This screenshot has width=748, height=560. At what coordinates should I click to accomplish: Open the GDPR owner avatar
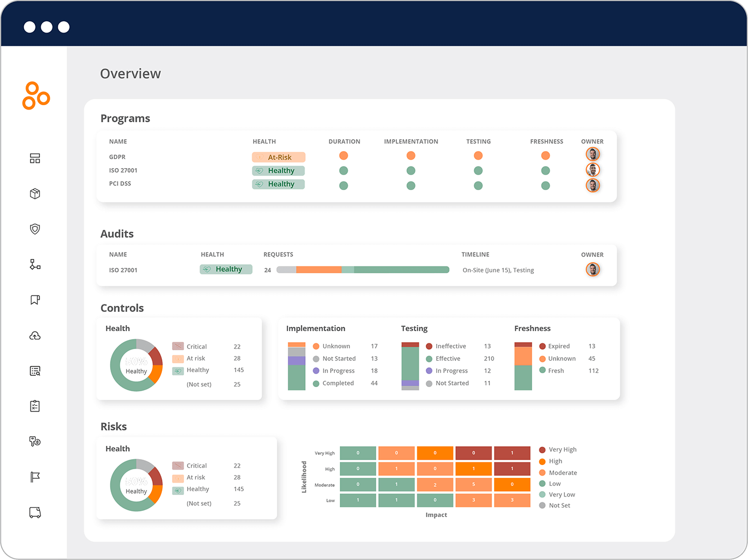(x=593, y=154)
